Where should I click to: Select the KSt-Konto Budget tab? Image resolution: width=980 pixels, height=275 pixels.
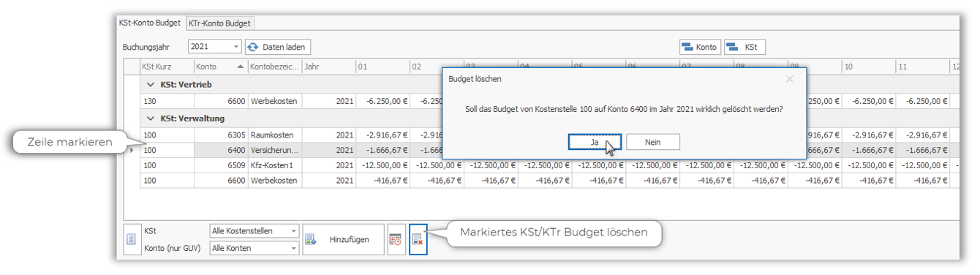pos(150,23)
